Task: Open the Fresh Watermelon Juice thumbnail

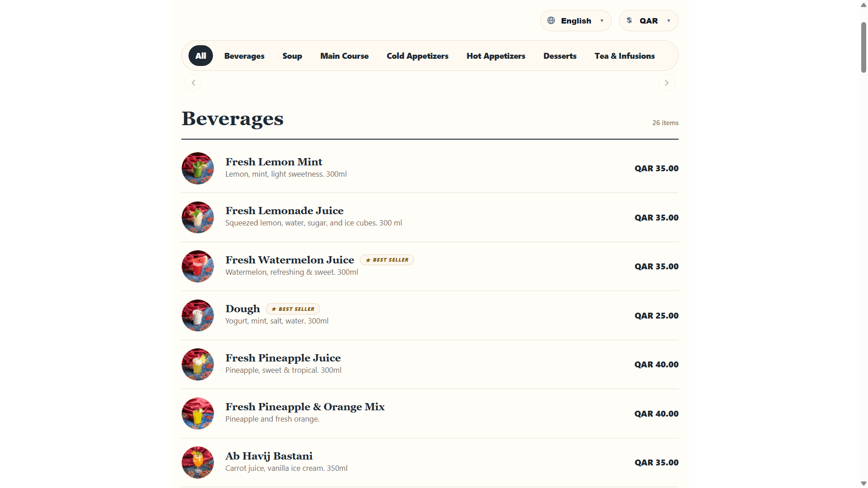Action: [x=198, y=267]
